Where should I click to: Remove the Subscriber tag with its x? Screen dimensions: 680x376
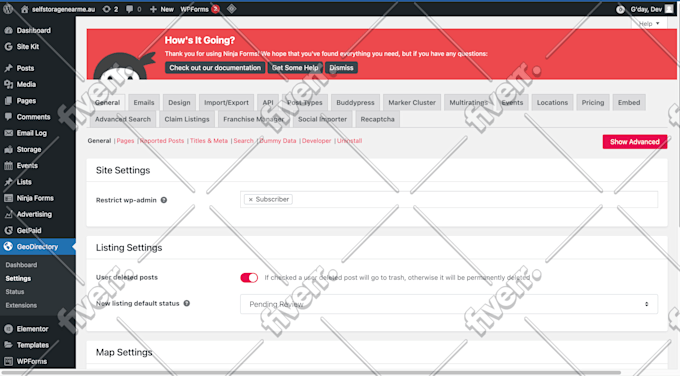pyautogui.click(x=250, y=199)
